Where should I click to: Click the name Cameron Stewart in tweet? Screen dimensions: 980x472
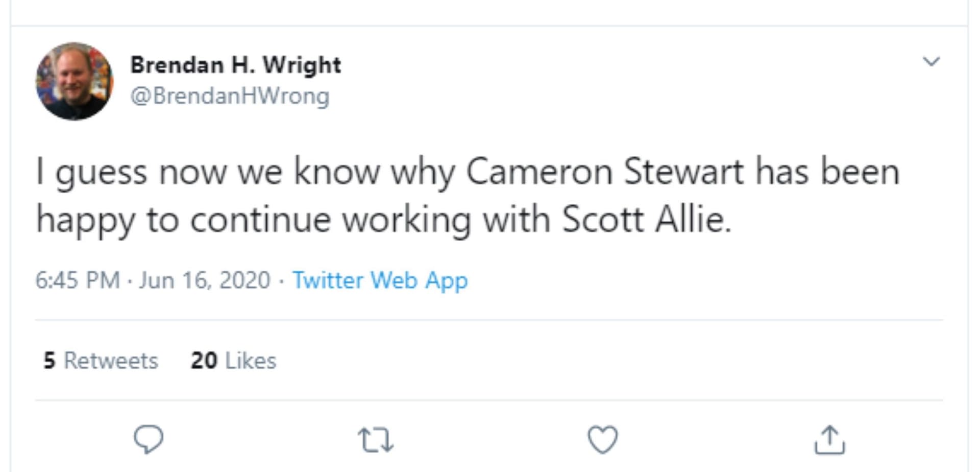coord(604,171)
